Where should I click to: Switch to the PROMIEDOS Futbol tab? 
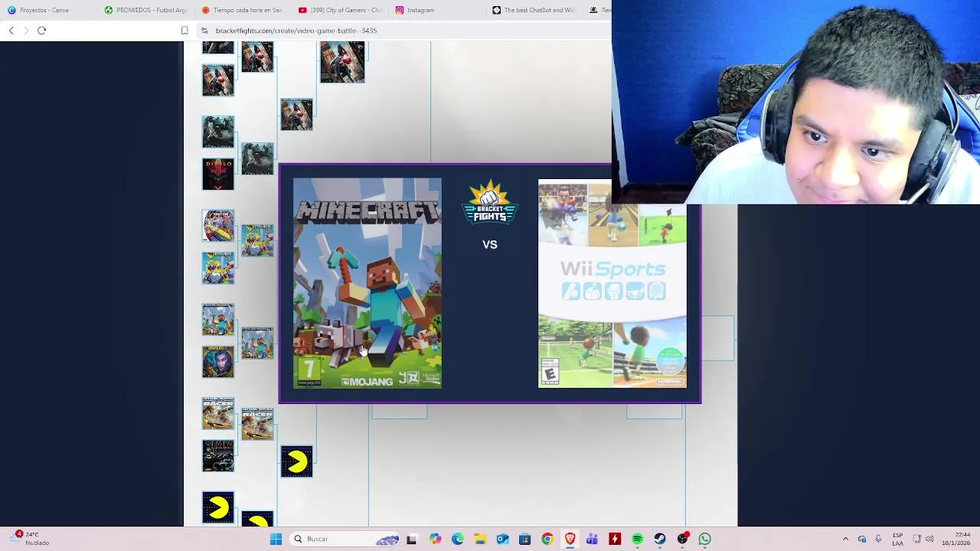click(x=145, y=10)
